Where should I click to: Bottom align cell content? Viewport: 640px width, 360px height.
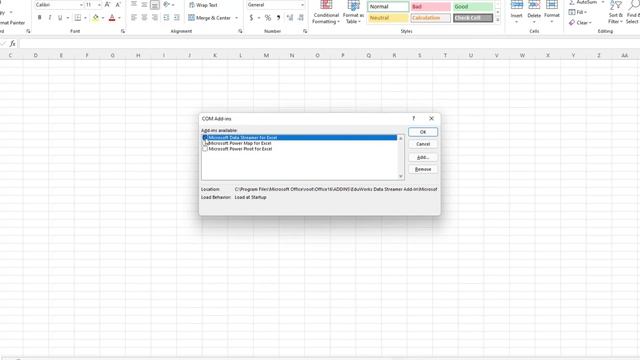point(155,5)
